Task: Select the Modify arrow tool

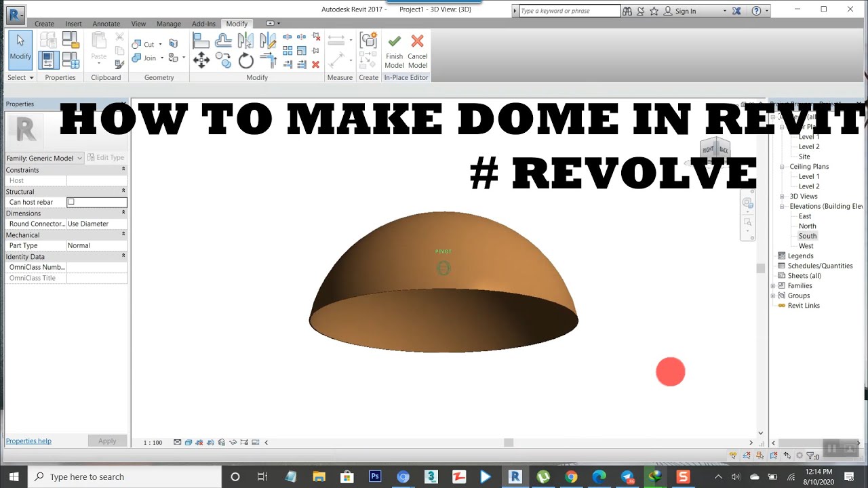Action: pyautogui.click(x=20, y=49)
